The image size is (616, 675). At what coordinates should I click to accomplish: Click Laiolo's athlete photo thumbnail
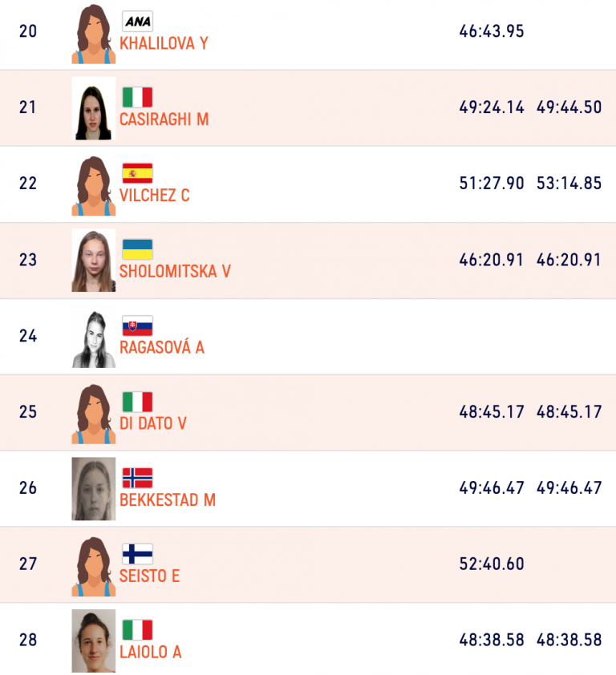(x=93, y=641)
